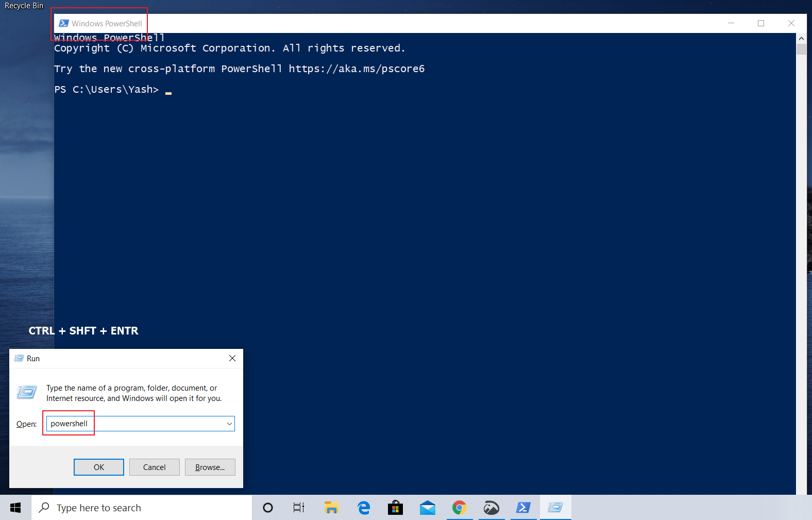Open Task View from the taskbar
Image resolution: width=812 pixels, height=520 pixels.
299,508
